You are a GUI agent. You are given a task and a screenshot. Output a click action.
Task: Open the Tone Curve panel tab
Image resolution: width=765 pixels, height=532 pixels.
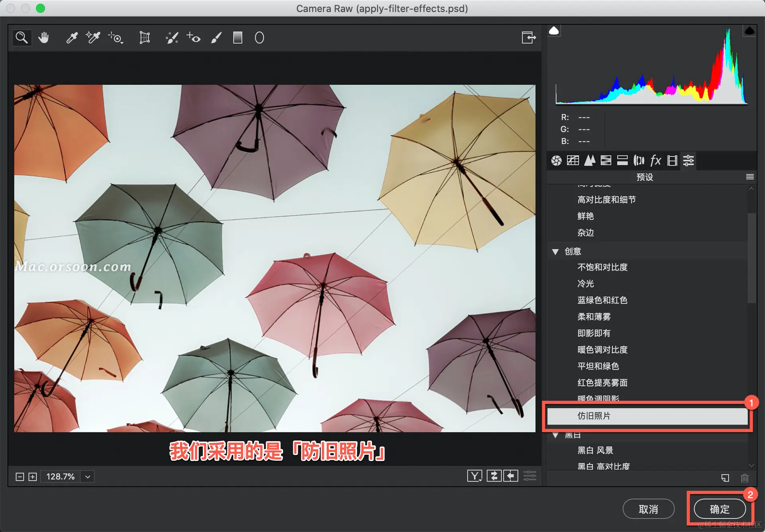pos(573,161)
